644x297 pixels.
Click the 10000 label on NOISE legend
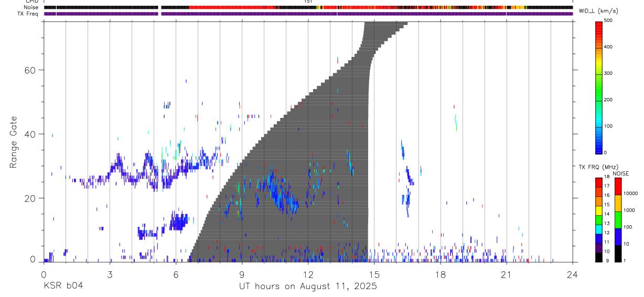(630, 193)
